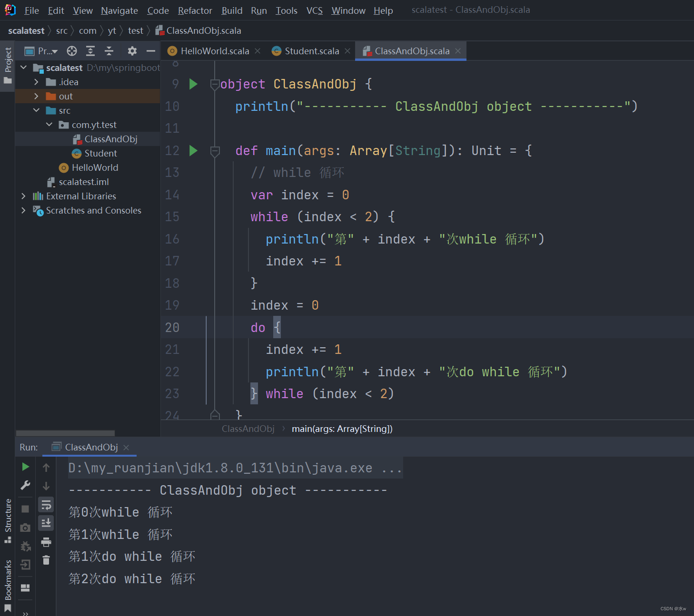694x616 pixels.
Task: Run main method via gutter arrow on line 12
Action: click(x=193, y=151)
